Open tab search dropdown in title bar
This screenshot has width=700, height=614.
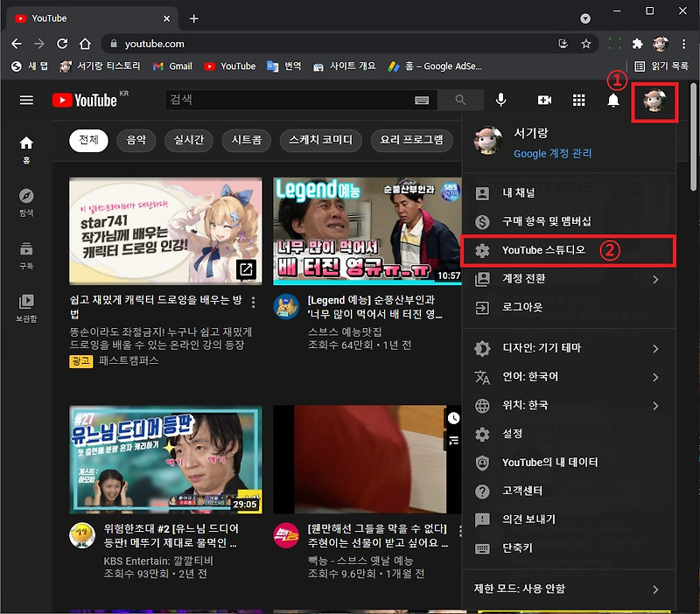[x=585, y=18]
